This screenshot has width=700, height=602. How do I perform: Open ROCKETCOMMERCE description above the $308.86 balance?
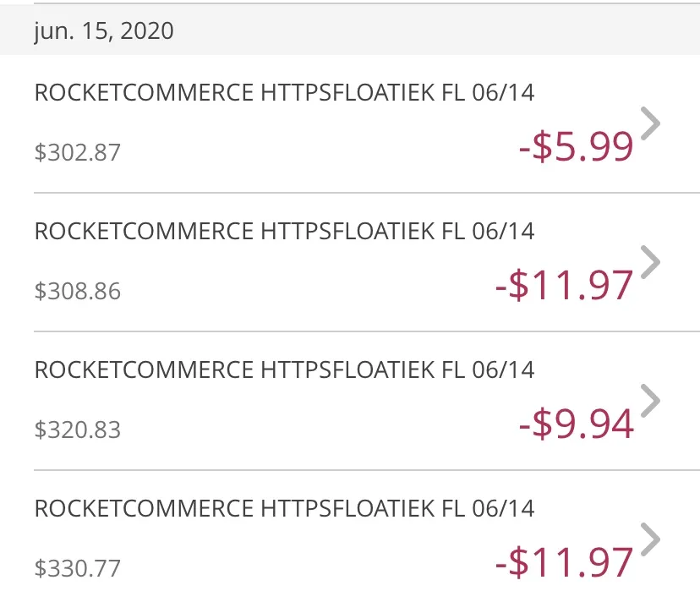coord(284,232)
